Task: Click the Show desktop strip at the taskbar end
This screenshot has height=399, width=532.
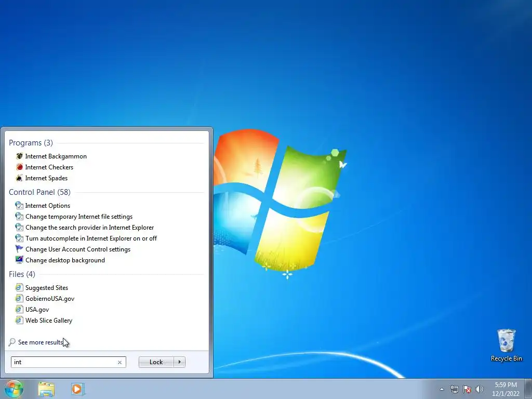Action: [x=528, y=389]
